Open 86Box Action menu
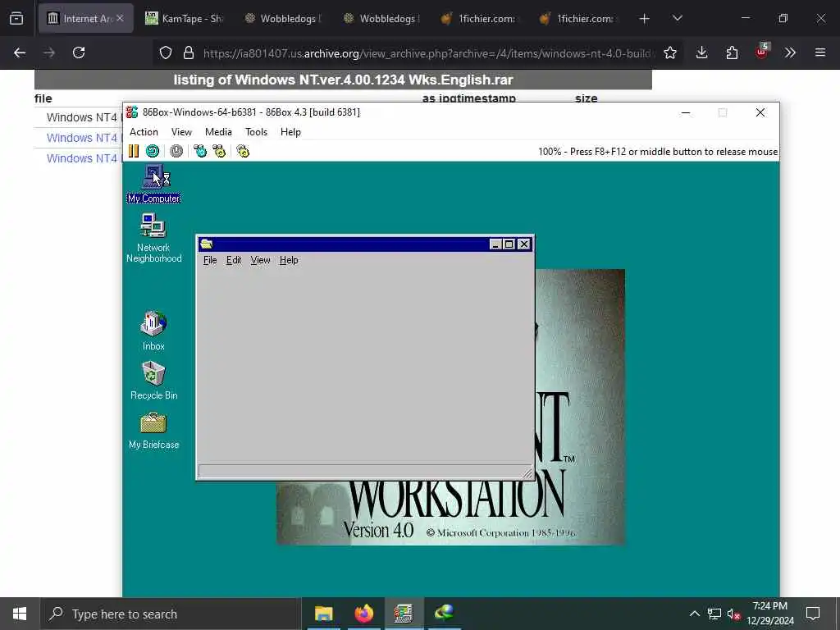 144,132
